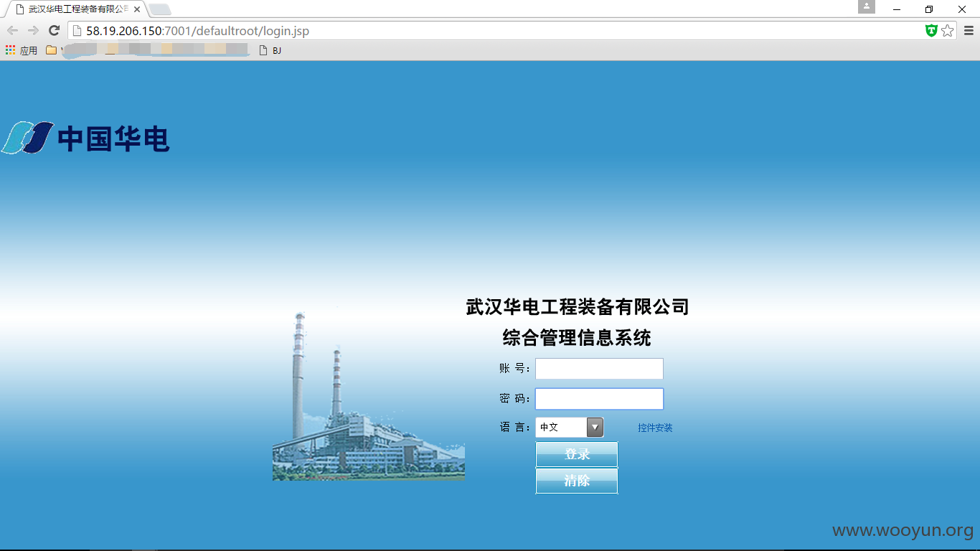Click the browser forward arrow
This screenshot has height=551, width=980.
coord(33,30)
